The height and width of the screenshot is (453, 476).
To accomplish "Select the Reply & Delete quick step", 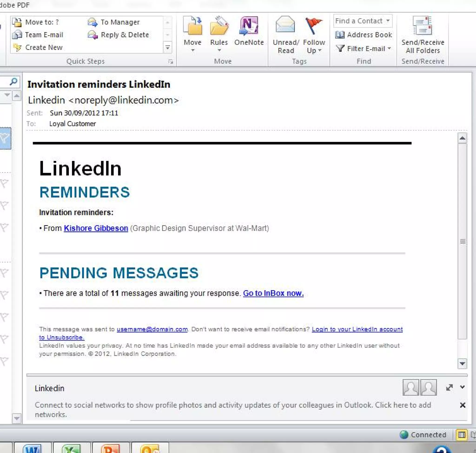I will pyautogui.click(x=118, y=35).
